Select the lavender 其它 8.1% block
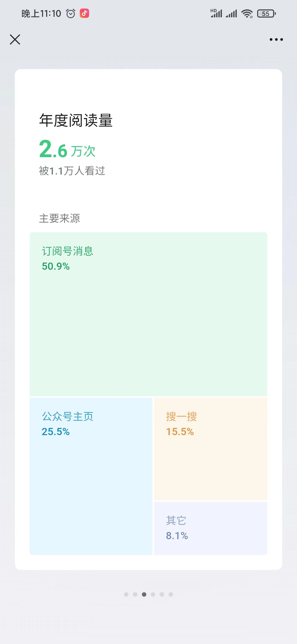Screen dimensions: 297x644 click(x=211, y=528)
